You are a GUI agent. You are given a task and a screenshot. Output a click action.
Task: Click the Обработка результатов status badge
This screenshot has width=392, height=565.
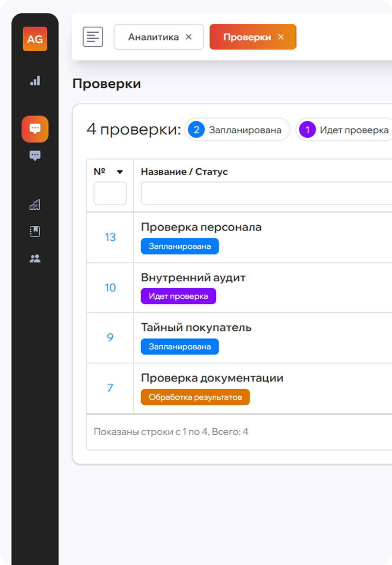(195, 397)
